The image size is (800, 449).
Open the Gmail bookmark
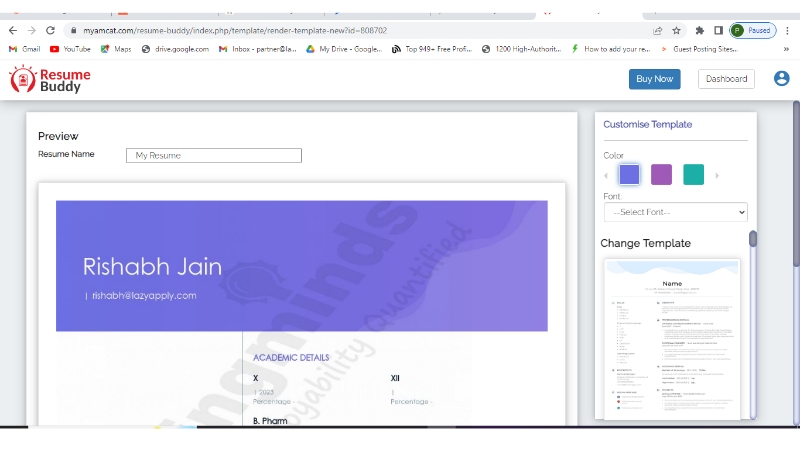point(25,48)
